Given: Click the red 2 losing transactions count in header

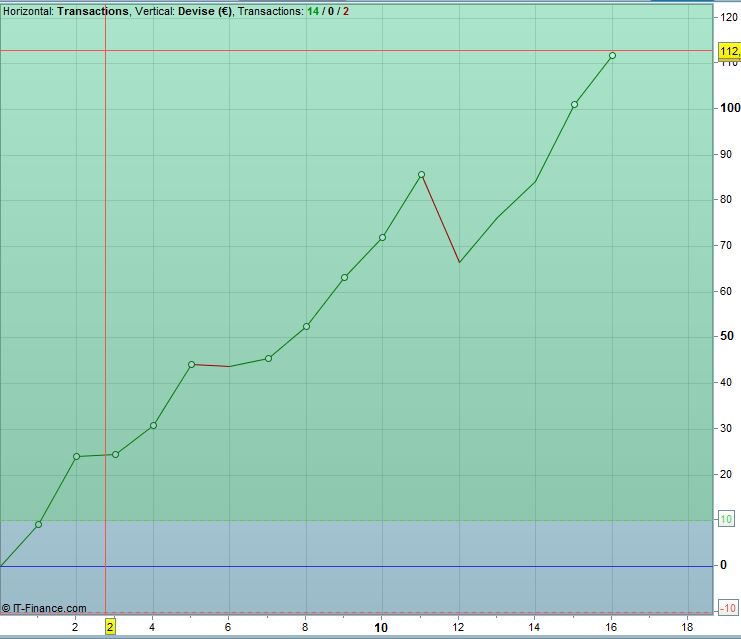Looking at the screenshot, I should click(x=346, y=11).
